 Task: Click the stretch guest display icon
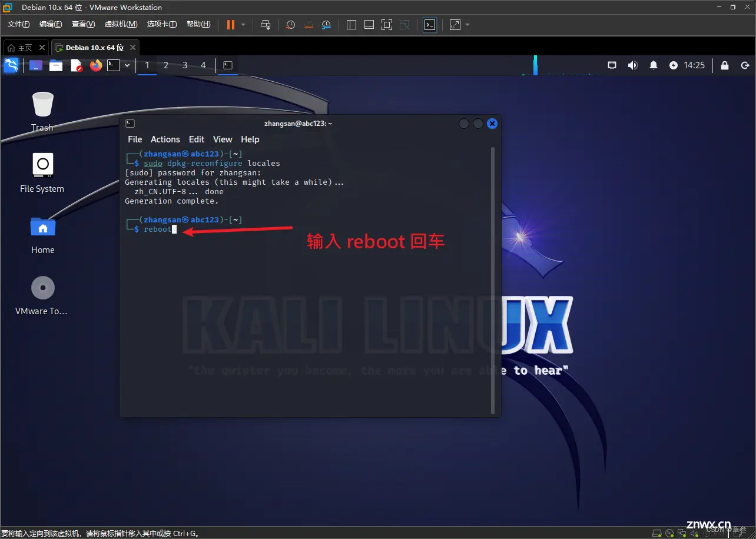(455, 25)
